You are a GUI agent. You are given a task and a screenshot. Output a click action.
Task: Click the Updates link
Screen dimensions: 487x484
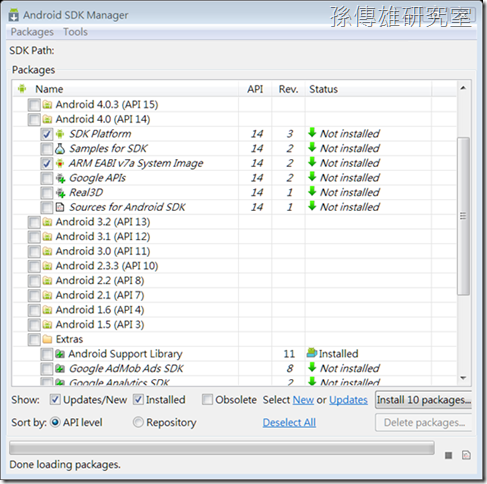tap(348, 400)
